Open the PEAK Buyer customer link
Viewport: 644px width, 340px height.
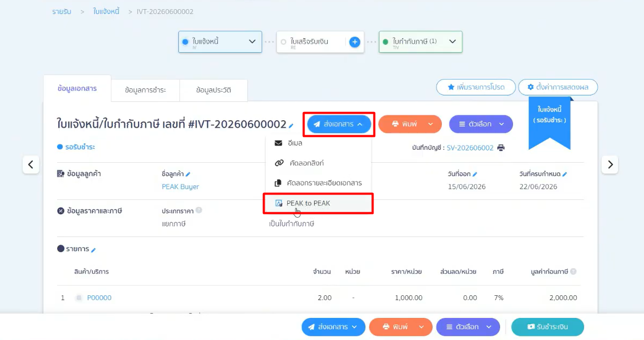click(181, 186)
